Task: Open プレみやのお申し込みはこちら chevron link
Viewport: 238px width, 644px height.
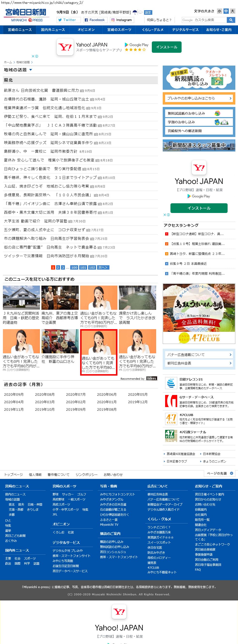Action: point(199,98)
